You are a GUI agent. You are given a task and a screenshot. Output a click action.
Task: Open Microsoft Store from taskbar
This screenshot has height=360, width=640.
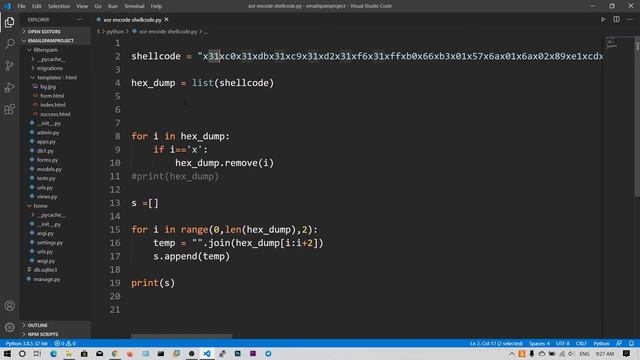pos(84,353)
